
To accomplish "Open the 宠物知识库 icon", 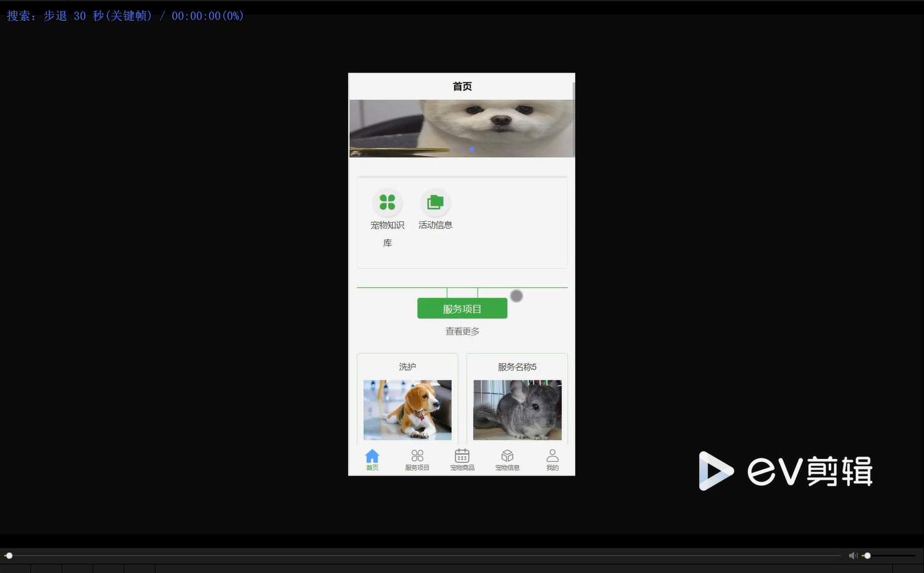I will point(387,202).
